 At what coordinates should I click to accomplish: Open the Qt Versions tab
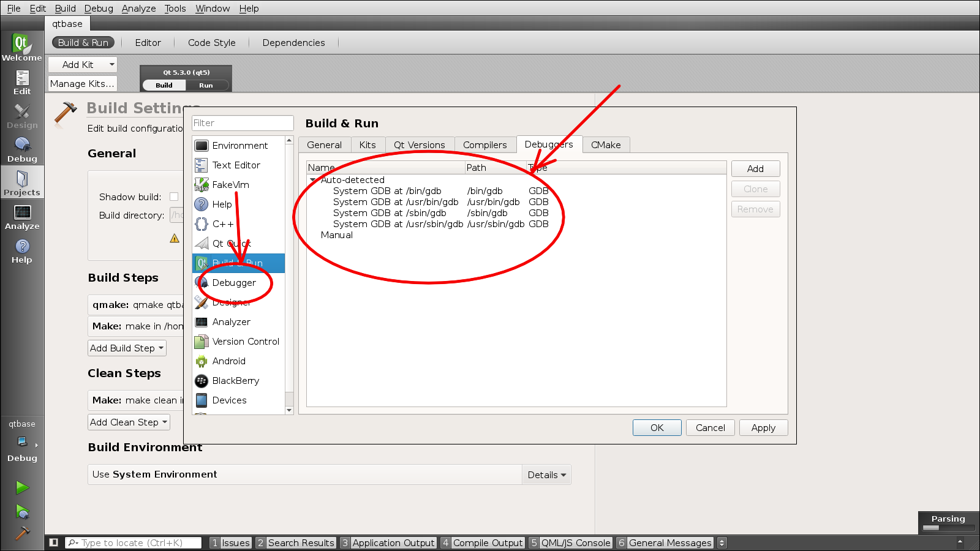[x=420, y=145]
